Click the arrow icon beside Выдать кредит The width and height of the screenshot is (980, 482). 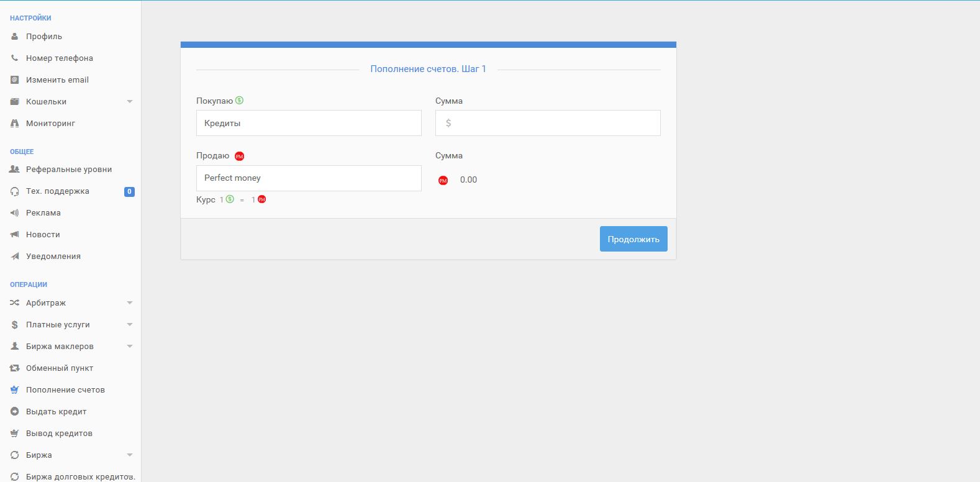(x=15, y=412)
